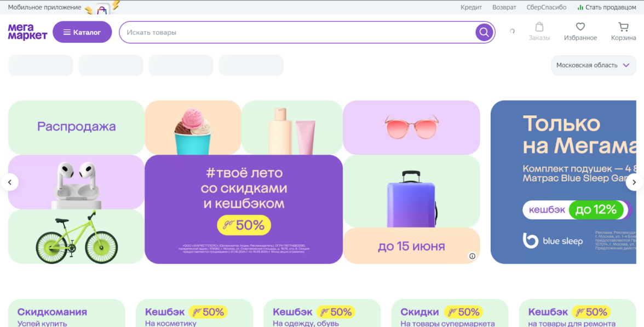Open the Скидкомания promo card
644x327 pixels.
pyautogui.click(x=66, y=313)
